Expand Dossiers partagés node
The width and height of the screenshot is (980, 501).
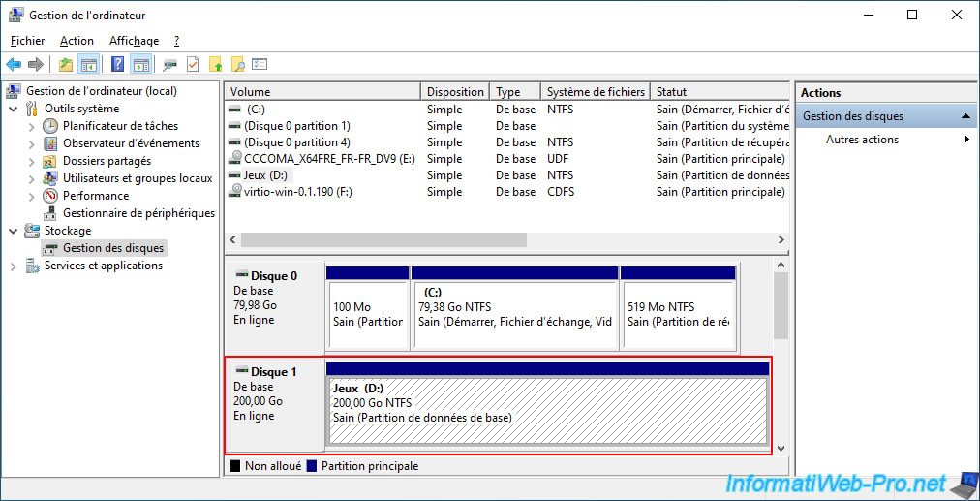[32, 162]
